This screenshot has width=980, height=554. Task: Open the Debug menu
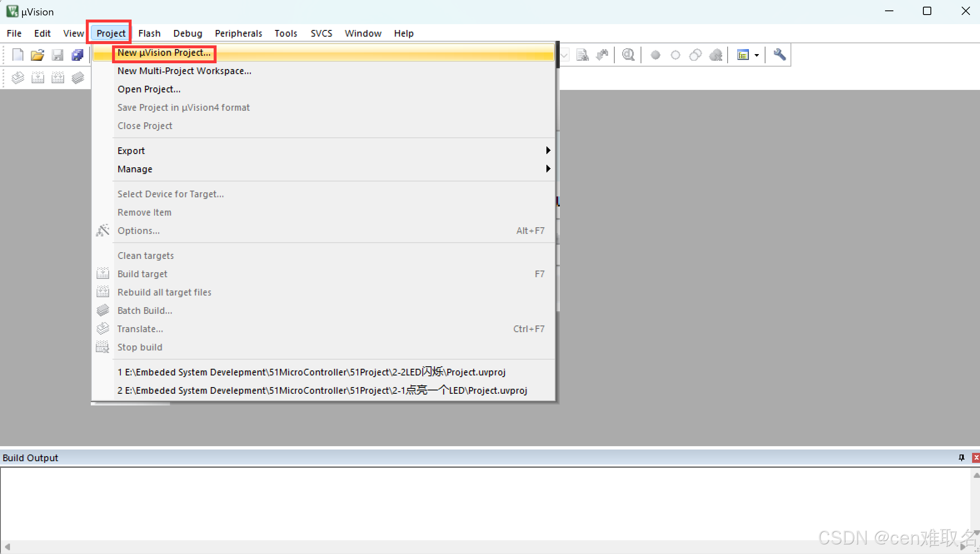pos(187,33)
